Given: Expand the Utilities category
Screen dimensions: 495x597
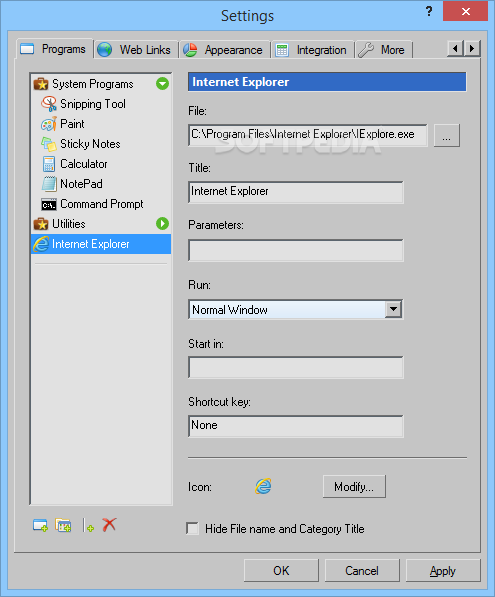Looking at the screenshot, I should [163, 224].
